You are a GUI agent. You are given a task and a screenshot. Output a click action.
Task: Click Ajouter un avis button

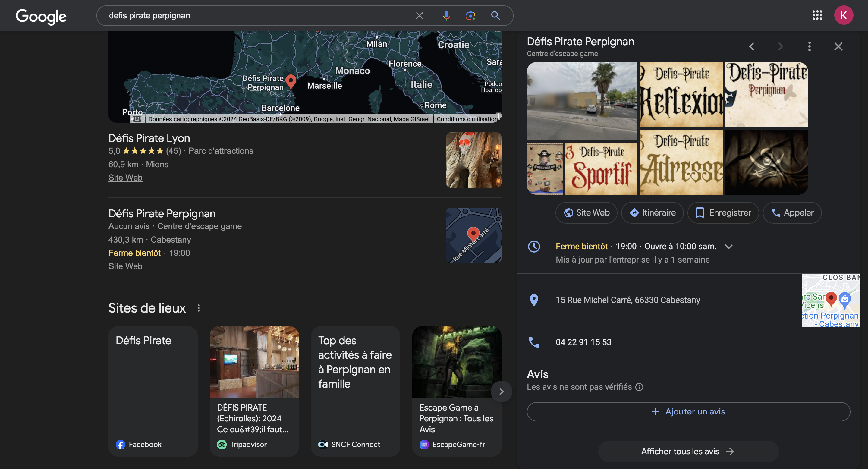tap(688, 411)
